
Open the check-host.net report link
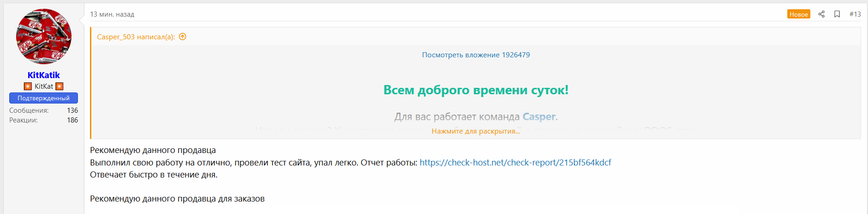(x=515, y=163)
